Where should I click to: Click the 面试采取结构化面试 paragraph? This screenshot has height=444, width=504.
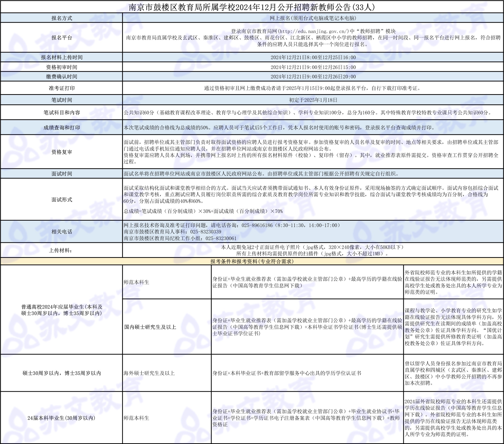tap(311, 195)
